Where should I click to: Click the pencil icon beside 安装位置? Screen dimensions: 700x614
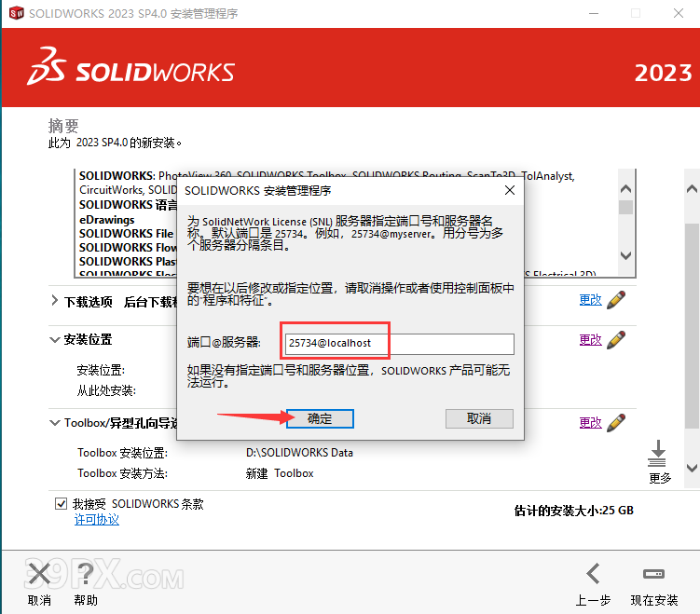615,340
